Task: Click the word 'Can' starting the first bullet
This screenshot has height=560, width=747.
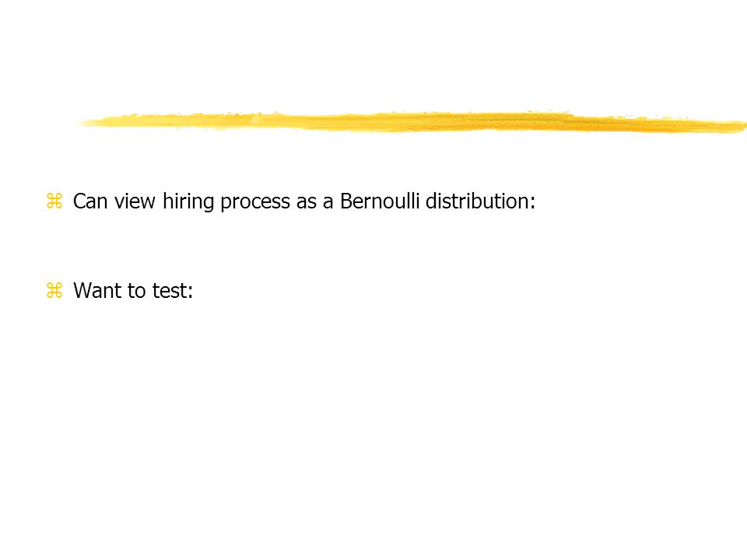Action: click(90, 201)
